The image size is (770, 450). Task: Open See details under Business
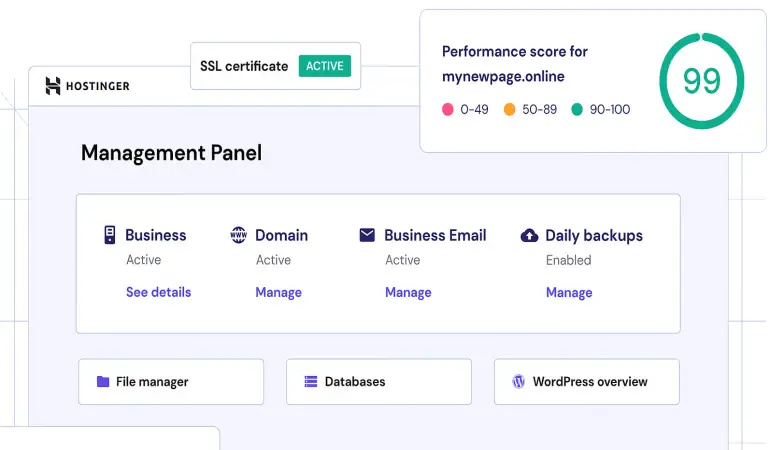[x=158, y=292]
